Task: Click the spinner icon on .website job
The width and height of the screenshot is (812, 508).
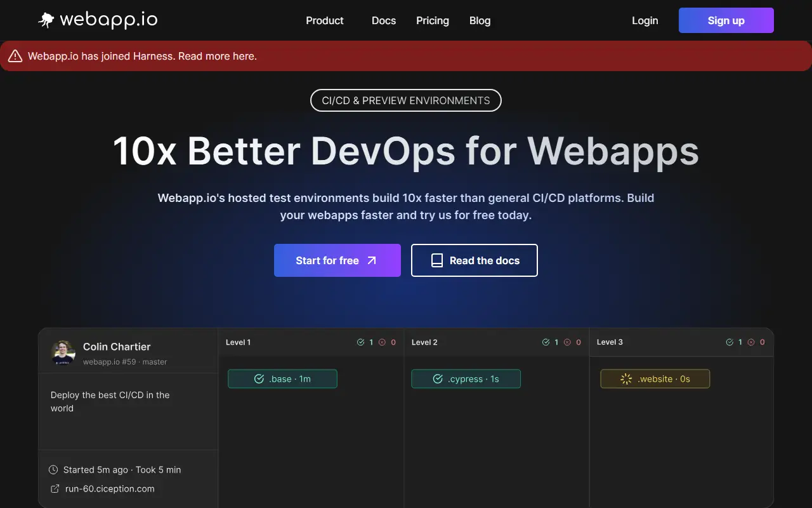Action: [626, 379]
